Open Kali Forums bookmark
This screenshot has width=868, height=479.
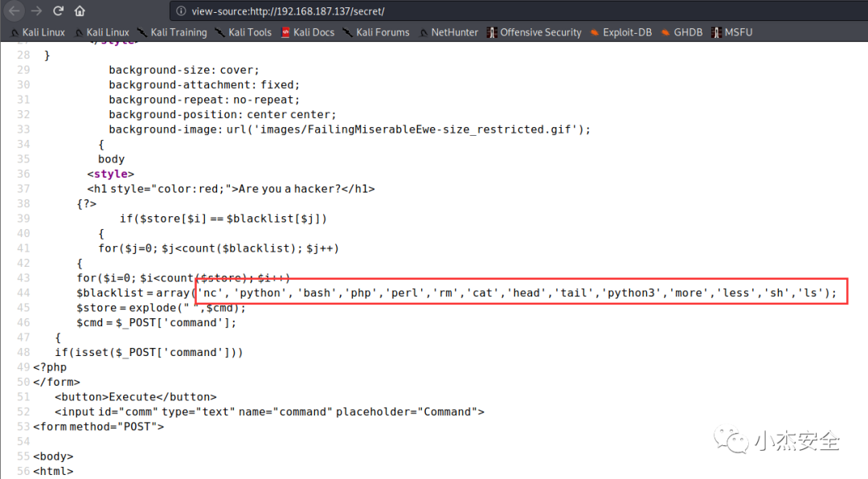[x=376, y=32]
